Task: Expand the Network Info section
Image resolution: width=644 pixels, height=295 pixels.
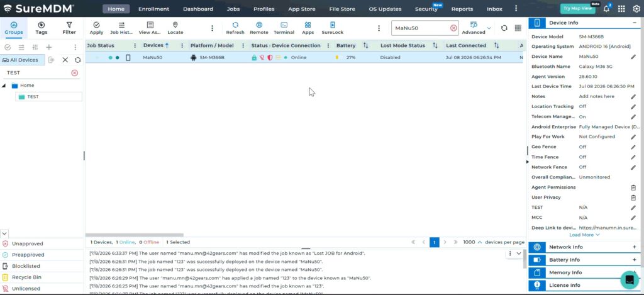Action: coord(634,247)
